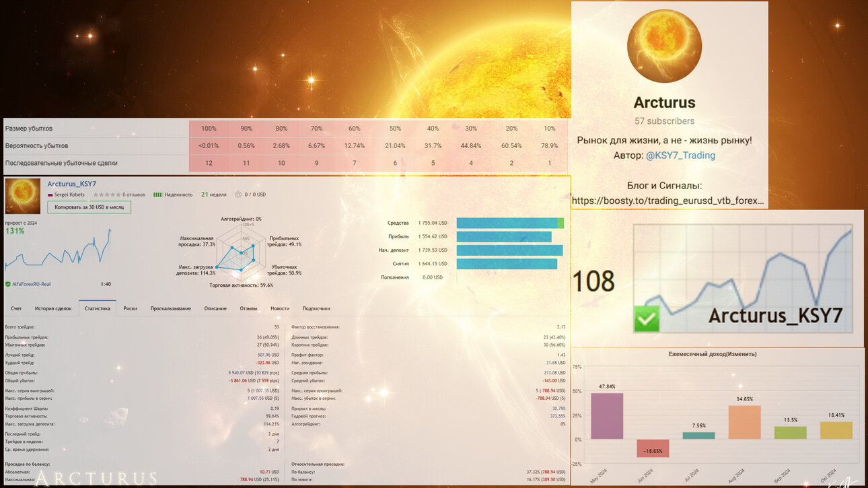Click the Всего трейдов value 53
868x488 pixels.
(x=277, y=327)
